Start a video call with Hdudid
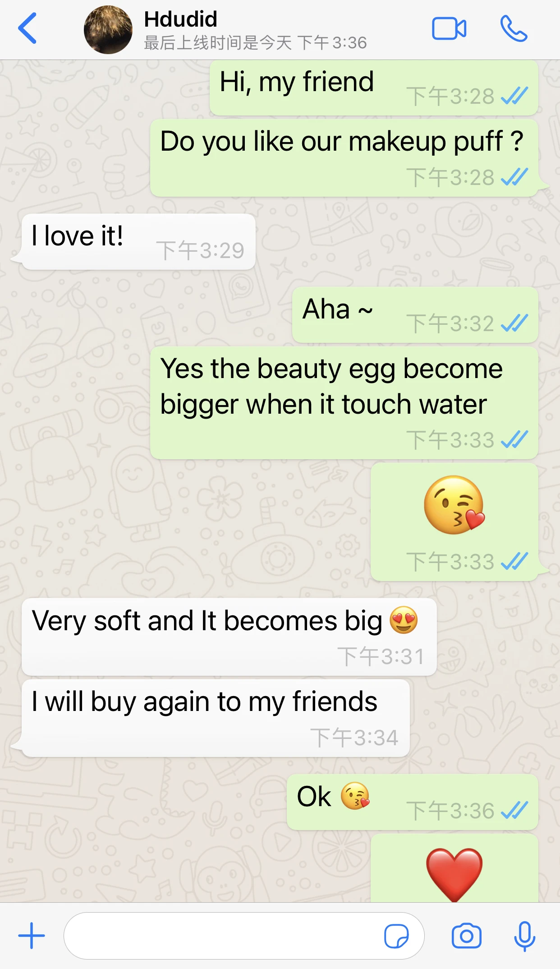The image size is (560, 969). point(449,29)
